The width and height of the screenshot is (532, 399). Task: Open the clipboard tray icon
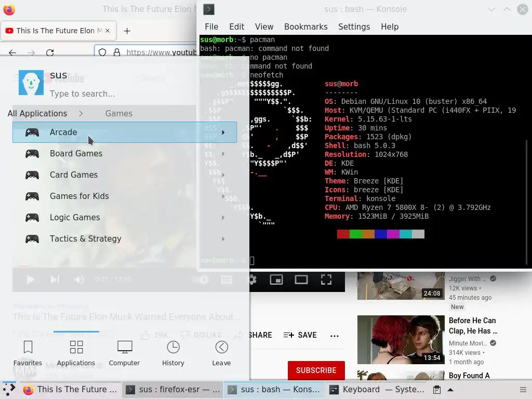click(x=437, y=390)
